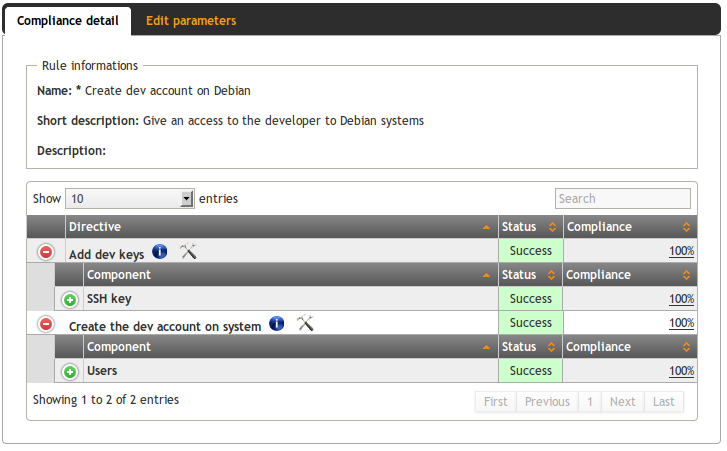Go to Next page of entries
This screenshot has height=451, width=727.
(622, 402)
